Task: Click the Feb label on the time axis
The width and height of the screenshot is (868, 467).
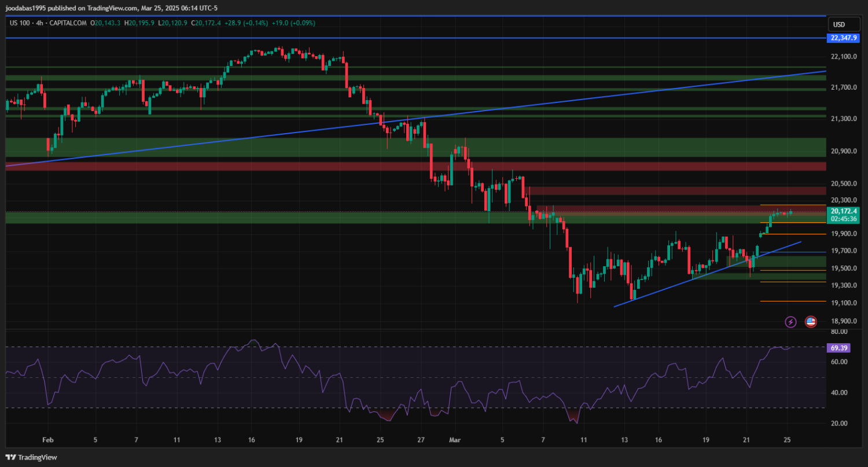Action: 48,440
